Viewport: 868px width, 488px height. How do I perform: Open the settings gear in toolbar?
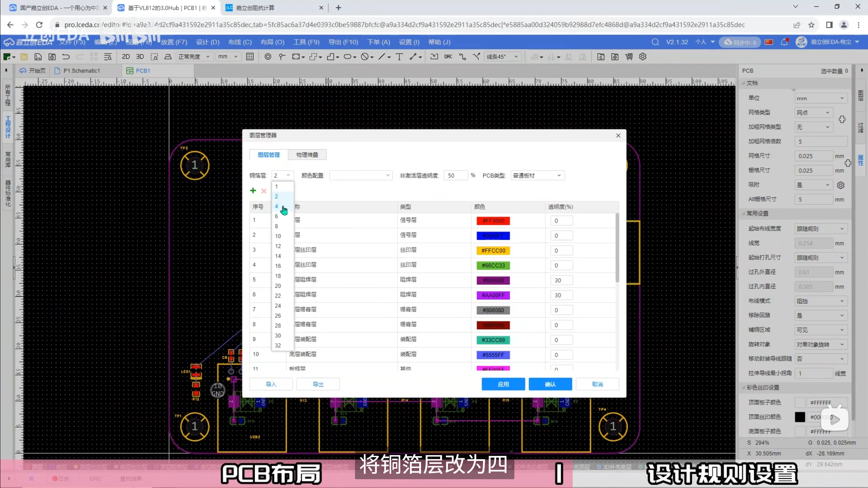coord(643,57)
